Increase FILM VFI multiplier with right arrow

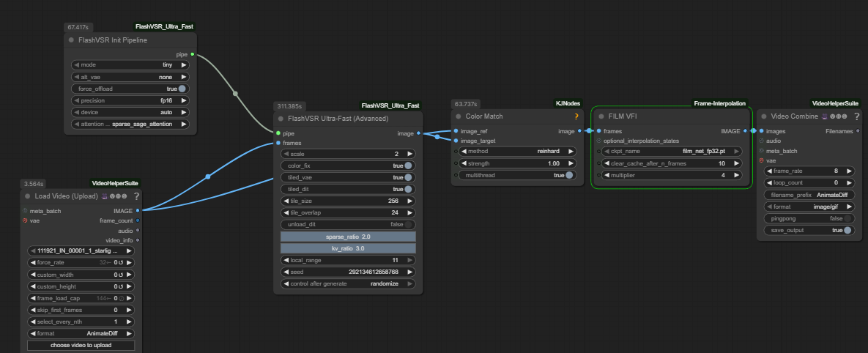click(737, 175)
